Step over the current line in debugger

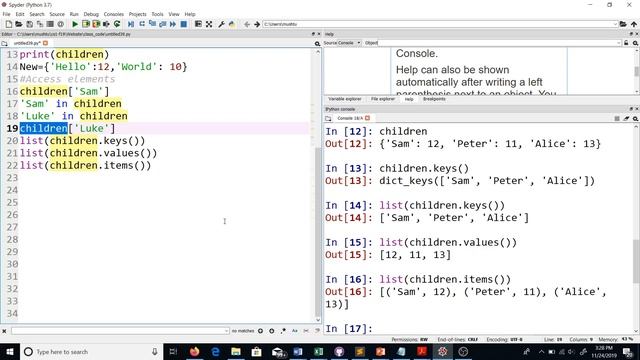[x=142, y=24]
